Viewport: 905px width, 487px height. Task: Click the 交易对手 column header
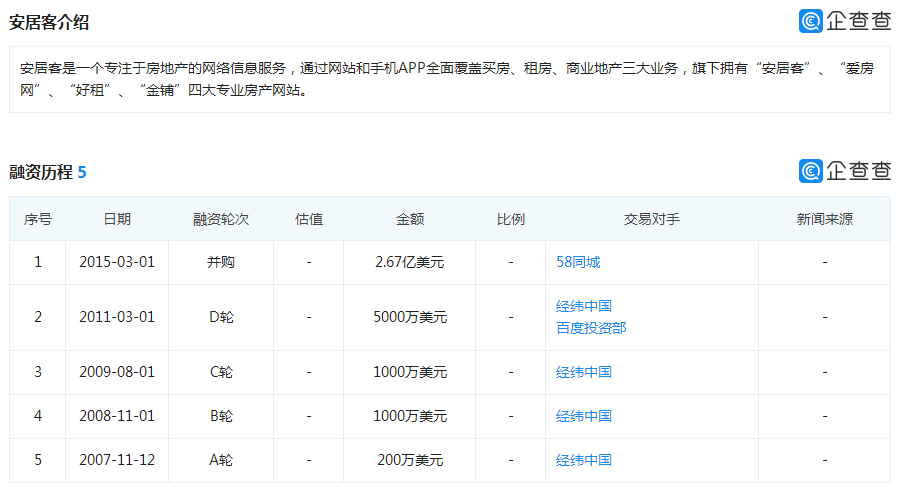click(652, 219)
